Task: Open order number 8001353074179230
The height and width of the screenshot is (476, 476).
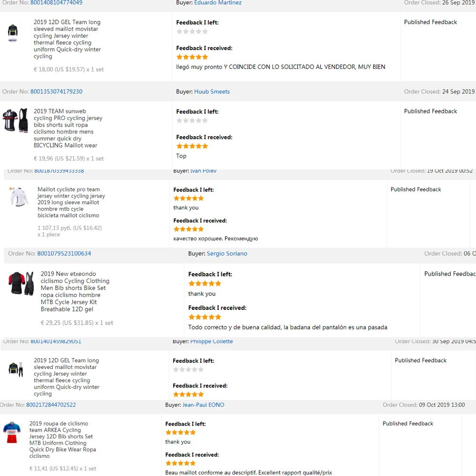Action: coord(56,91)
